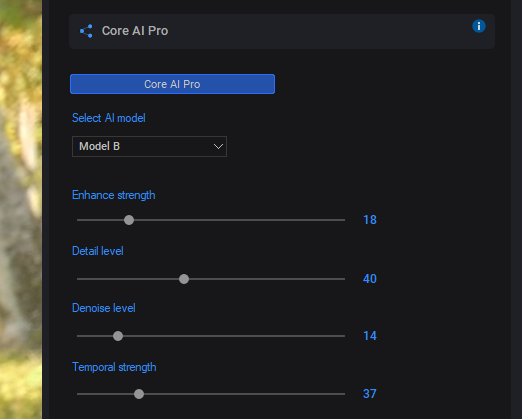Click the Core AI Pro button
Image resolution: width=522 pixels, height=419 pixels.
(x=172, y=84)
